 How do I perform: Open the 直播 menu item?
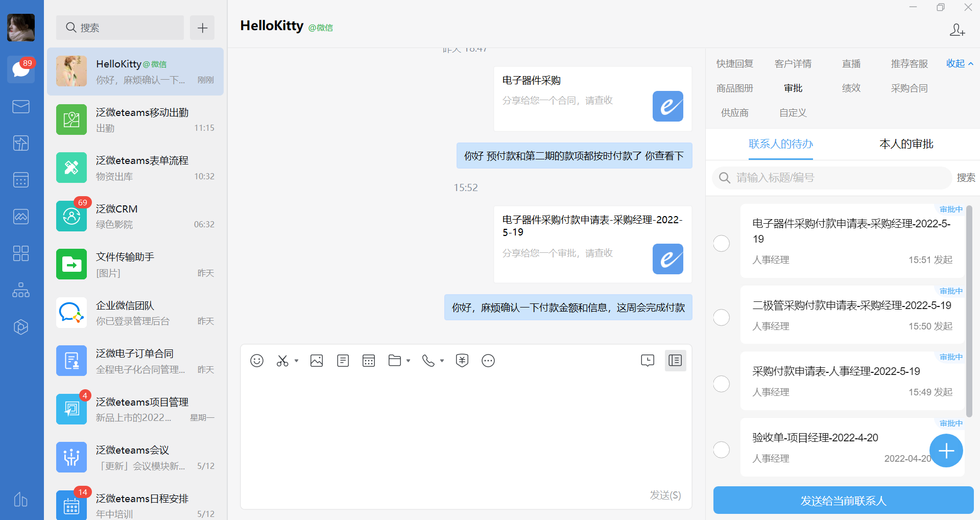tap(851, 63)
